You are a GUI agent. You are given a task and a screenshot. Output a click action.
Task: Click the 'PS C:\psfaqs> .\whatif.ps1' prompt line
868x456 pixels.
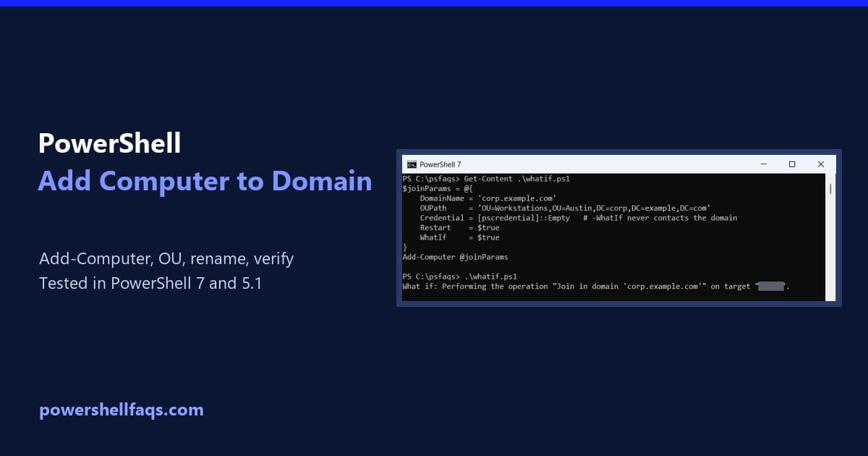point(460,276)
